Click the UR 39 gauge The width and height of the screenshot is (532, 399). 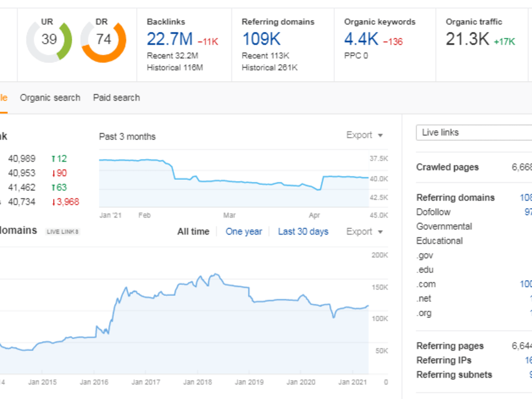click(x=49, y=41)
